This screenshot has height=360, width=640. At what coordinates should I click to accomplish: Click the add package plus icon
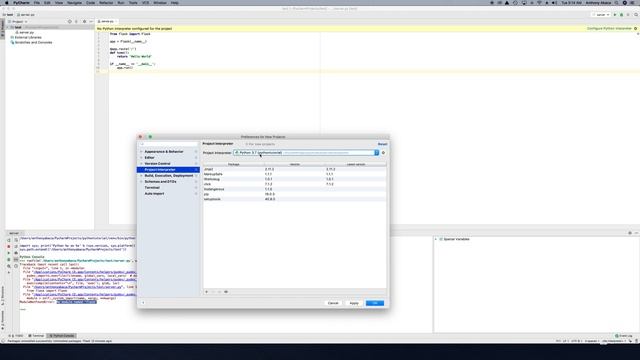pyautogui.click(x=207, y=292)
